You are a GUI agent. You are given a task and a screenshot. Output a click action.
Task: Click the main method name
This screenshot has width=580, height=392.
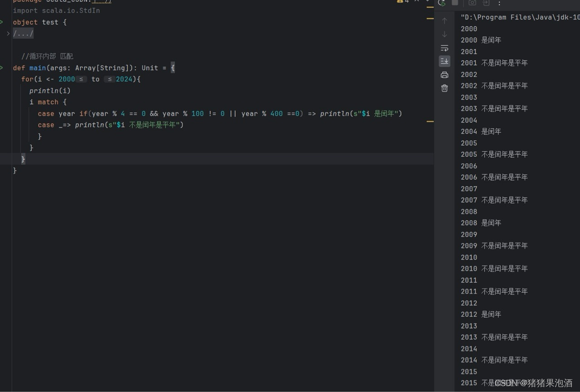click(38, 68)
